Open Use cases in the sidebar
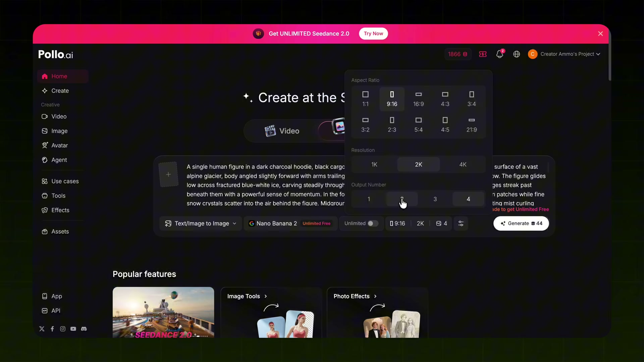The image size is (644, 362). (x=63, y=181)
